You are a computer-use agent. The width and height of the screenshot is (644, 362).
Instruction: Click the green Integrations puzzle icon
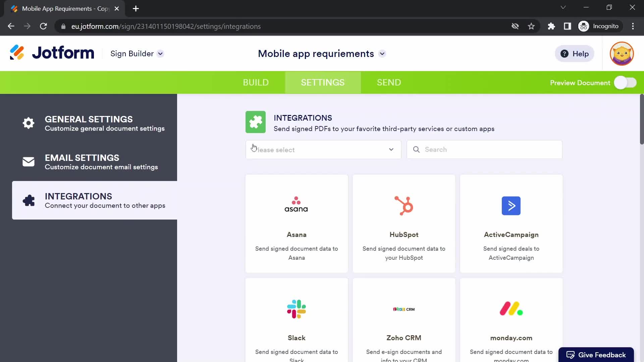click(256, 122)
